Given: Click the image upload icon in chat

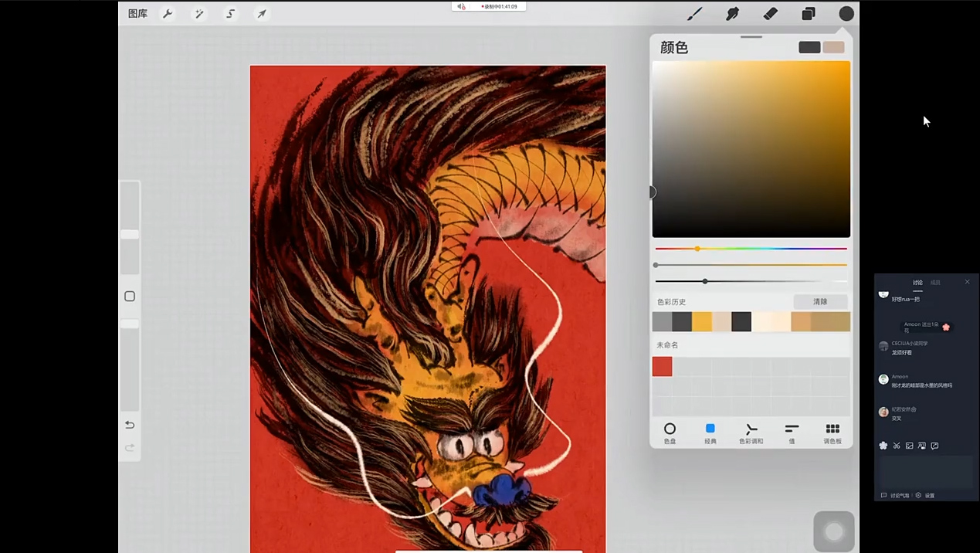Looking at the screenshot, I should [910, 446].
